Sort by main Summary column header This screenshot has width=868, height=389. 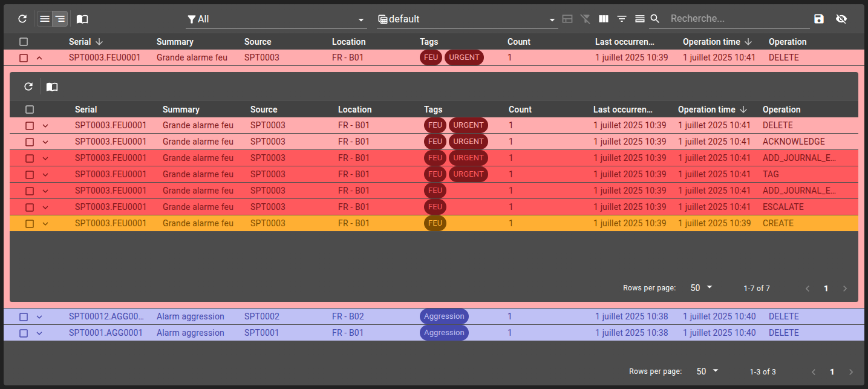[175, 42]
